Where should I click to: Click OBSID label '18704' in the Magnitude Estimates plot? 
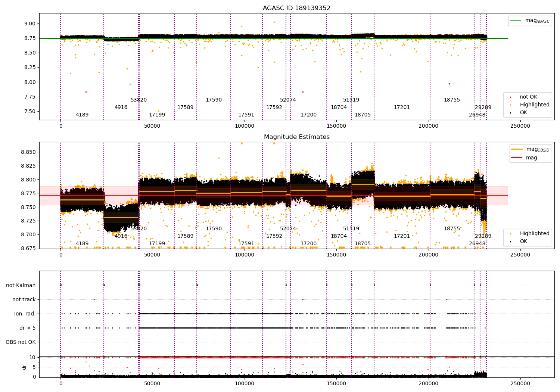339,236
